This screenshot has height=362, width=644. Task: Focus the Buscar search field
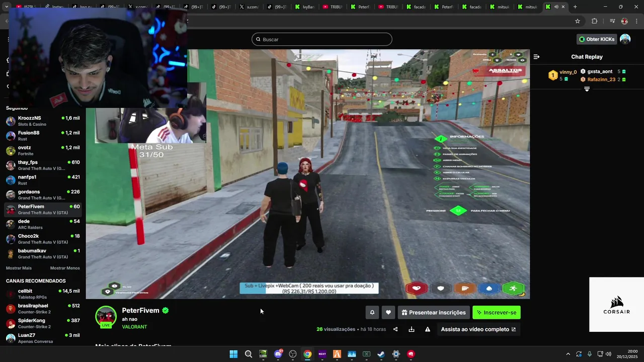[x=322, y=39]
